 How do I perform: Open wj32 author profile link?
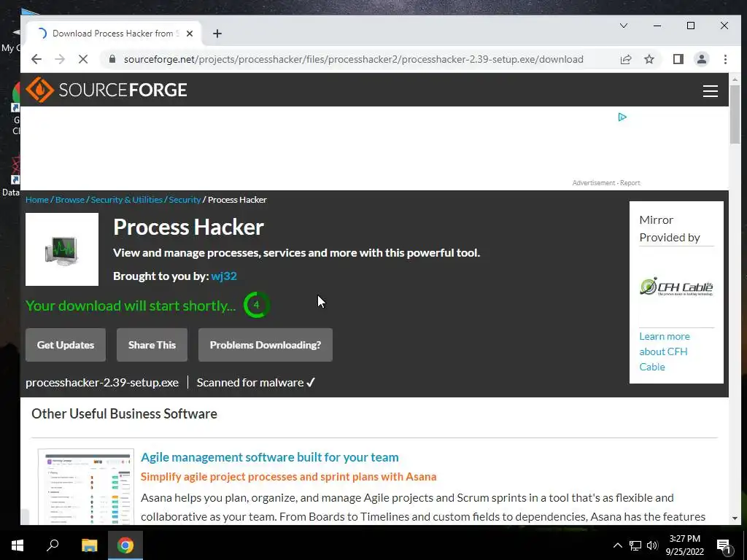(x=224, y=276)
